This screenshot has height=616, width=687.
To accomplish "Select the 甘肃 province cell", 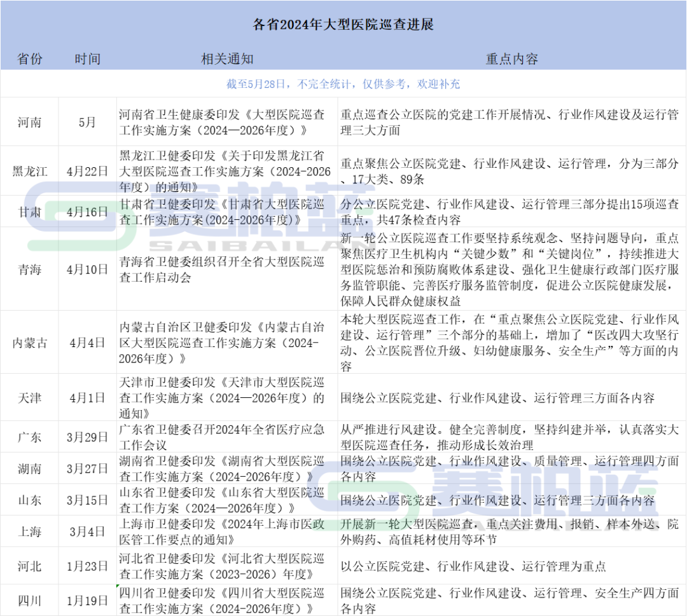I will [30, 212].
